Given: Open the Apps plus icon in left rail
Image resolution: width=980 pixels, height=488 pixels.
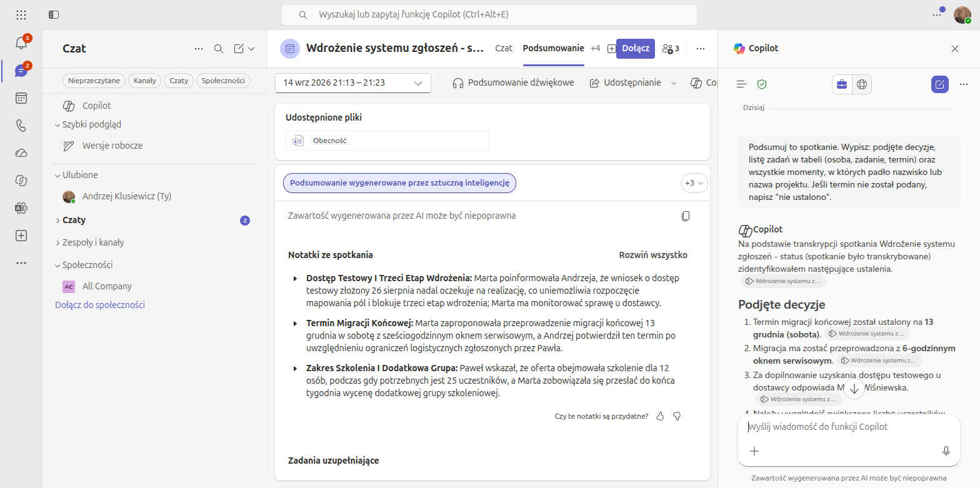Looking at the screenshot, I should pos(21,236).
